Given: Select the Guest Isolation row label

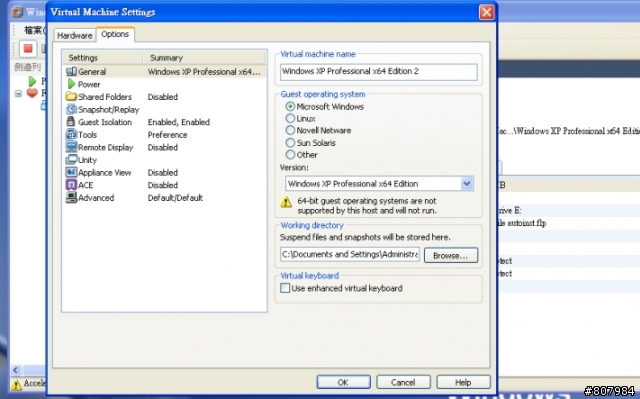Looking at the screenshot, I should [x=105, y=122].
